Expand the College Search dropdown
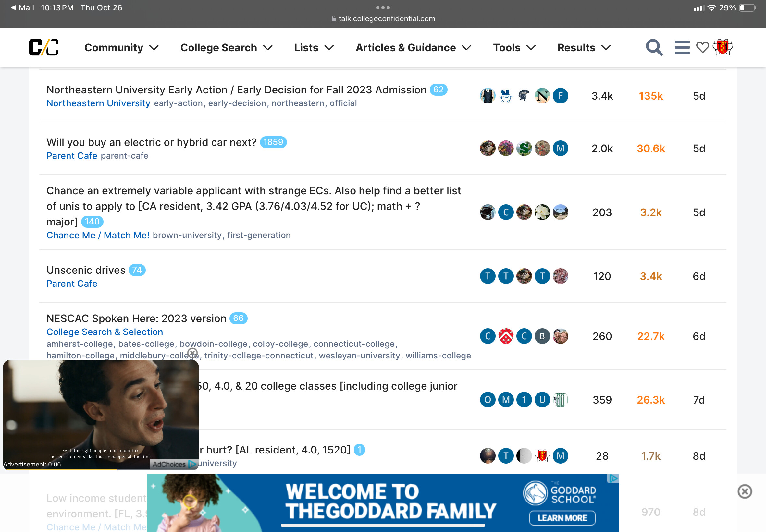The width and height of the screenshot is (766, 532). (227, 48)
